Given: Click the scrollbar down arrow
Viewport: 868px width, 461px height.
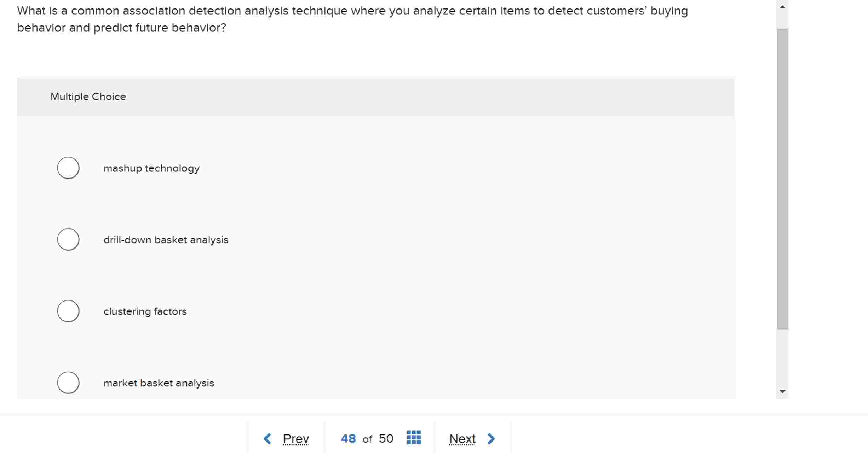Looking at the screenshot, I should (x=782, y=391).
